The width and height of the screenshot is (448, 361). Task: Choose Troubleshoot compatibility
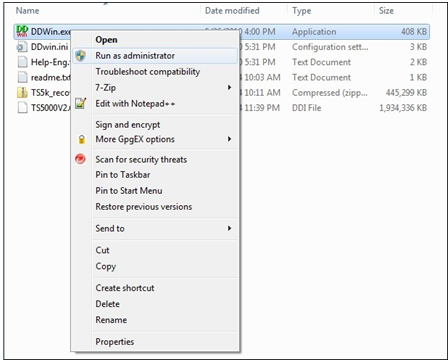(x=155, y=72)
